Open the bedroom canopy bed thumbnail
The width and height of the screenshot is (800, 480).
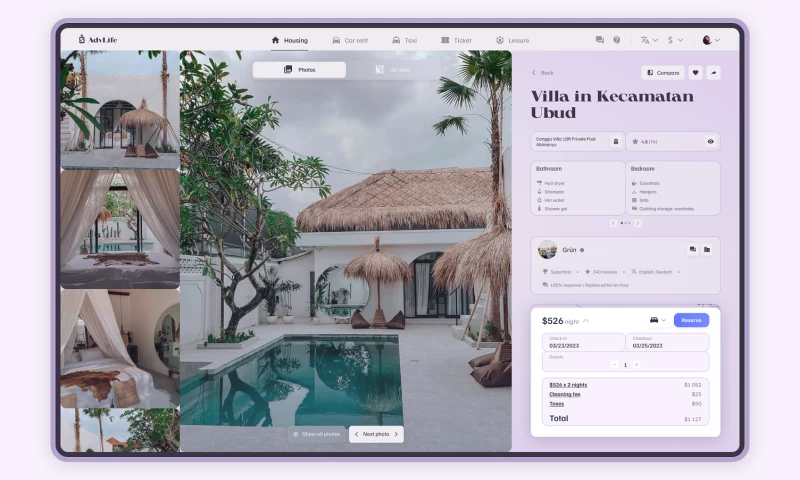pos(120,348)
